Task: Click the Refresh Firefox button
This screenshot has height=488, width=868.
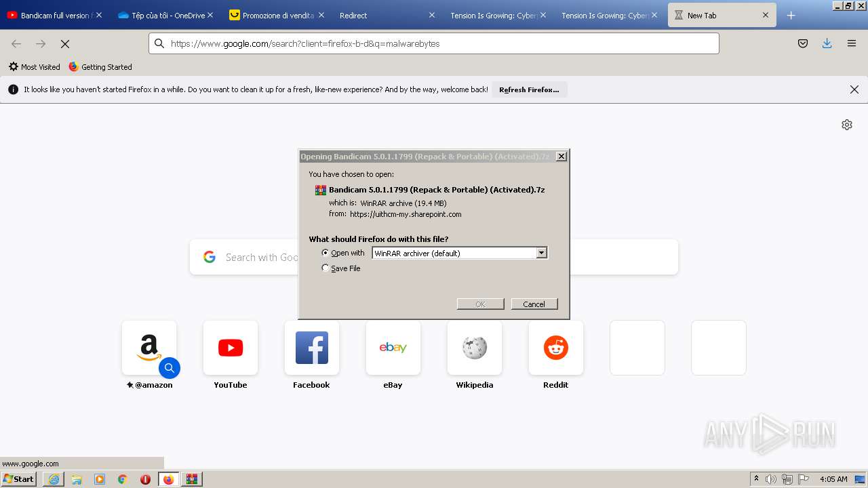Action: [530, 89]
